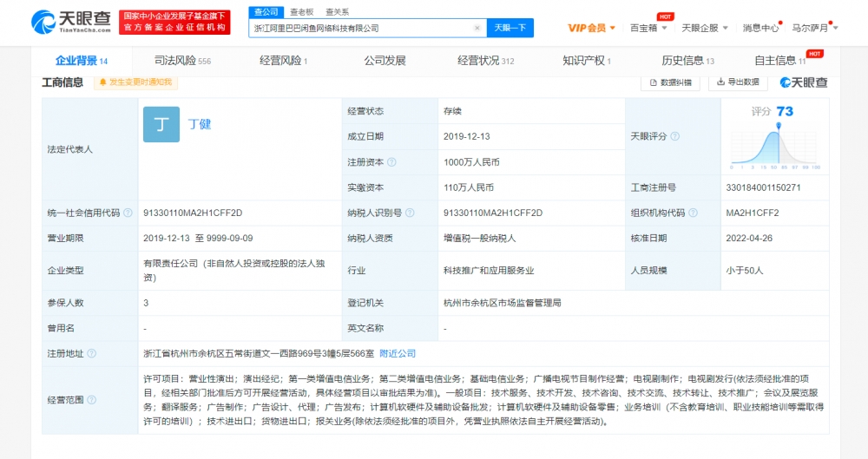
Task: Click the 发生变更时通知我 bell button
Action: pyautogui.click(x=135, y=82)
